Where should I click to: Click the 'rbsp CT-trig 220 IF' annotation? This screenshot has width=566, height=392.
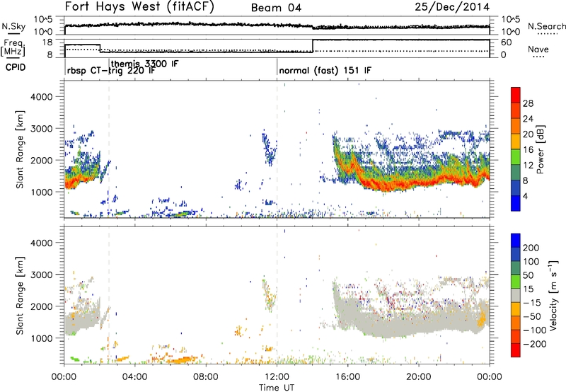pyautogui.click(x=111, y=71)
